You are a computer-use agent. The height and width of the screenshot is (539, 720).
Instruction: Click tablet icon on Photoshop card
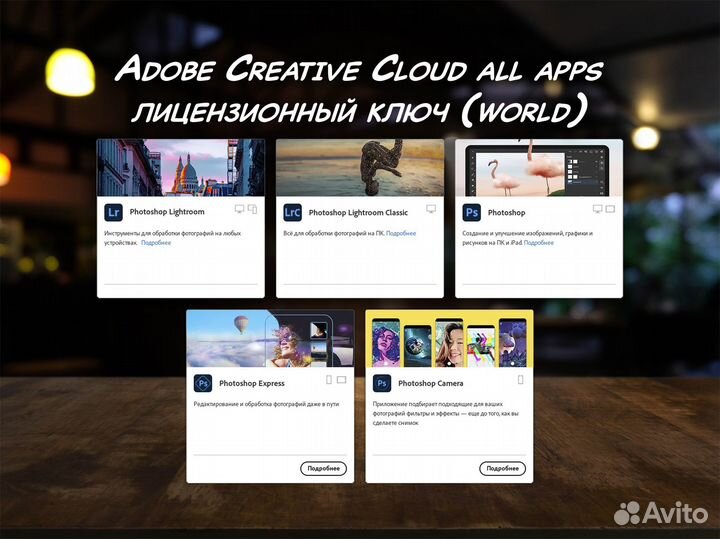pyautogui.click(x=610, y=209)
